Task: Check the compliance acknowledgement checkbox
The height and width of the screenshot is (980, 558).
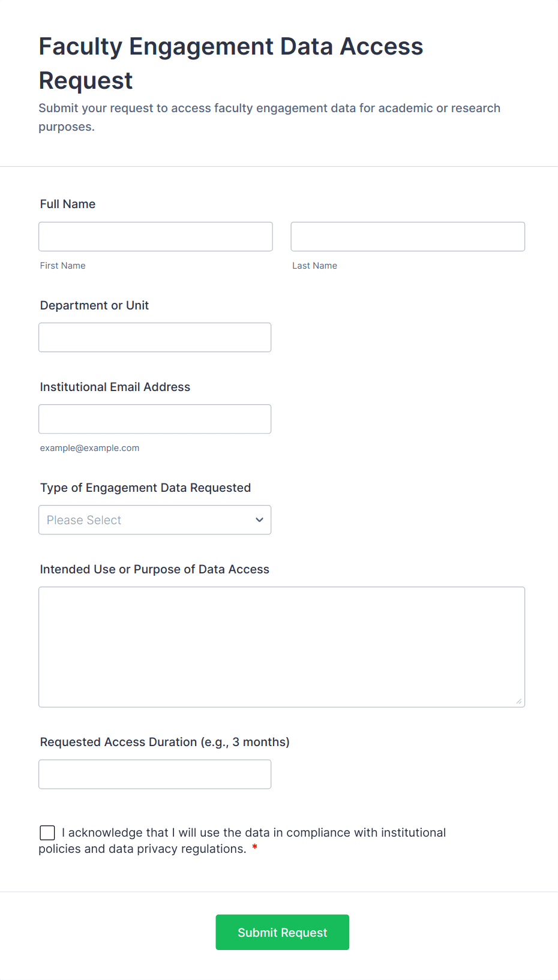Action: pyautogui.click(x=47, y=832)
